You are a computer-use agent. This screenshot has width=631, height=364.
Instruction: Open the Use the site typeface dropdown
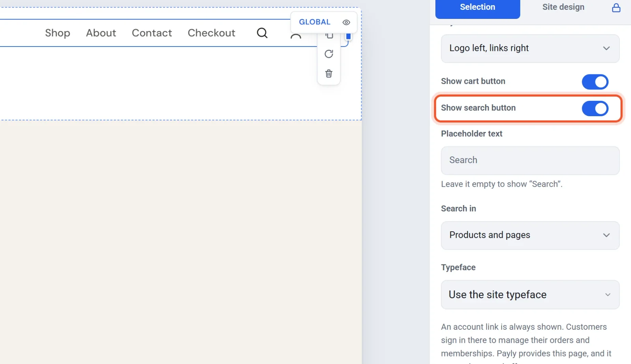[530, 295]
